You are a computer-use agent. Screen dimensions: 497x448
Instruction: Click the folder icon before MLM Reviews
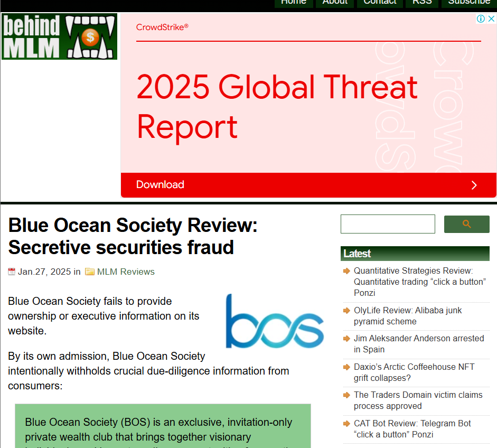[x=90, y=272]
